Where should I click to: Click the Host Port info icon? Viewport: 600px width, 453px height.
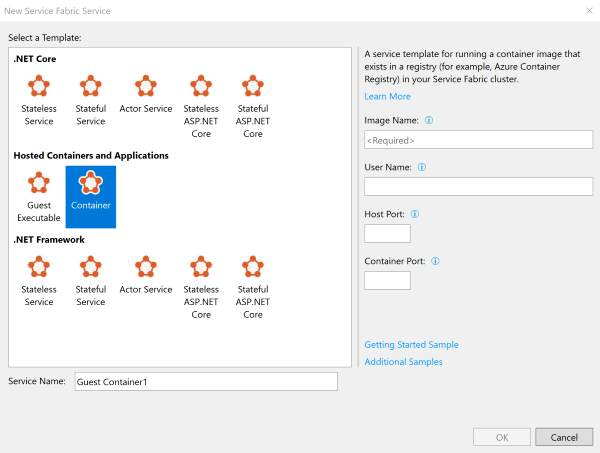click(415, 214)
